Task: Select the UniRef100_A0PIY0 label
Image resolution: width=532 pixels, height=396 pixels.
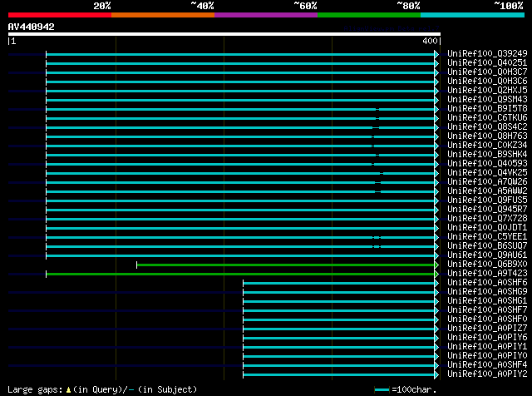Action: pos(487,356)
